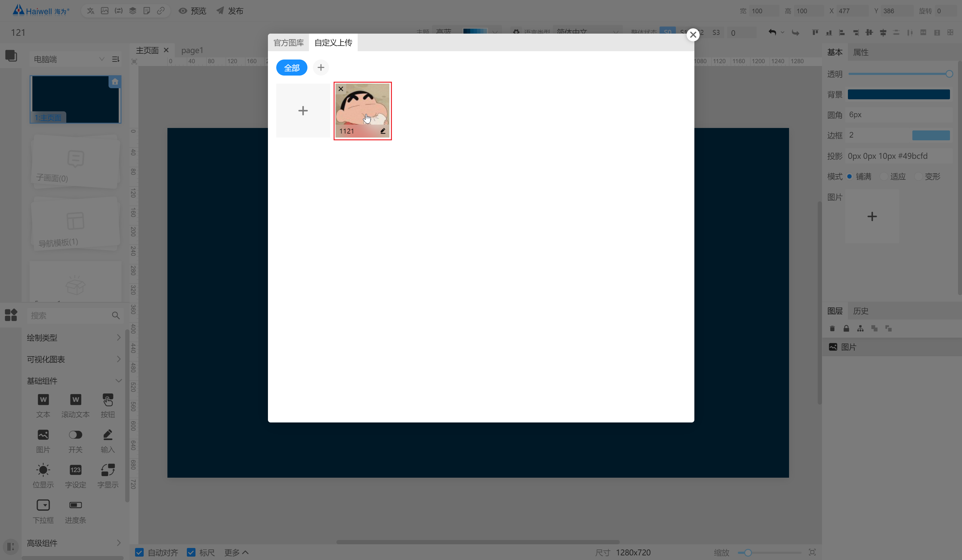Open the notes document toolbar icon

click(146, 11)
